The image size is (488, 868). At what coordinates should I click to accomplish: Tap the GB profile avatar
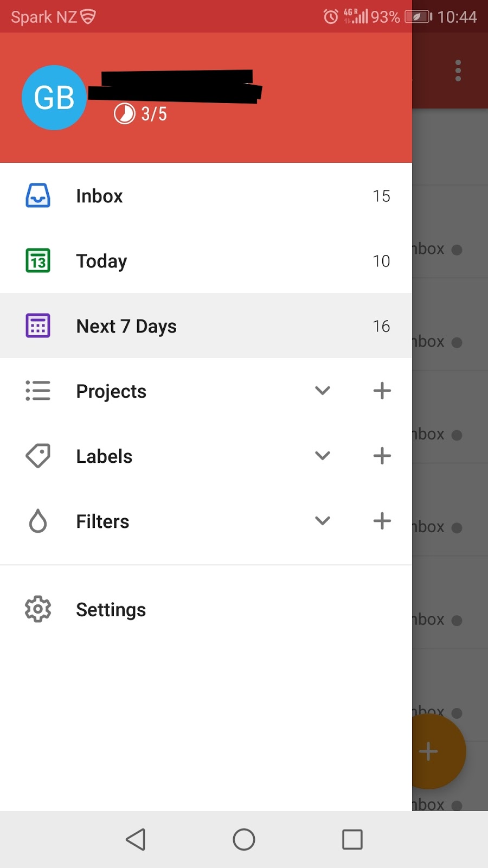pos(54,98)
